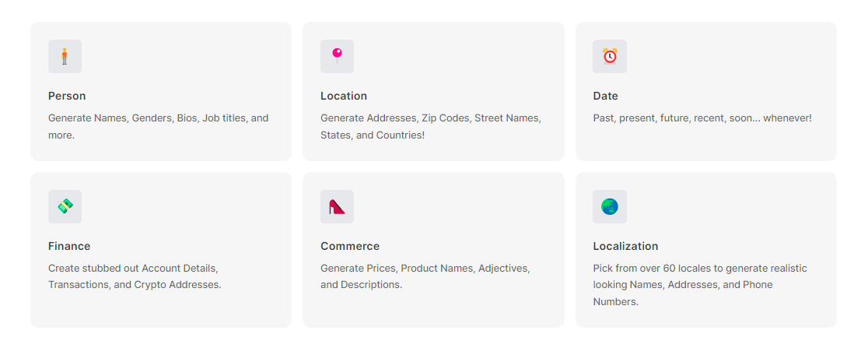This screenshot has width=868, height=348.
Task: Open the Localization heading
Action: point(625,246)
